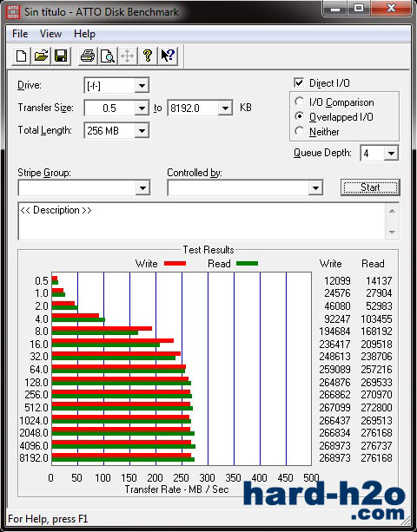Screen dimensions: 417x532
Task: Expand the Queue Depth dropdown
Action: click(x=391, y=154)
